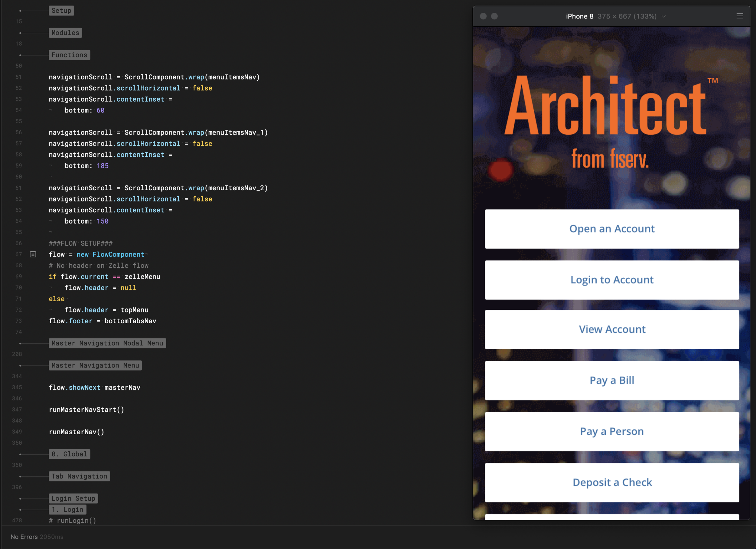Viewport: 756px width, 549px height.
Task: Click the runMasterNav() line
Action: pyautogui.click(x=76, y=432)
